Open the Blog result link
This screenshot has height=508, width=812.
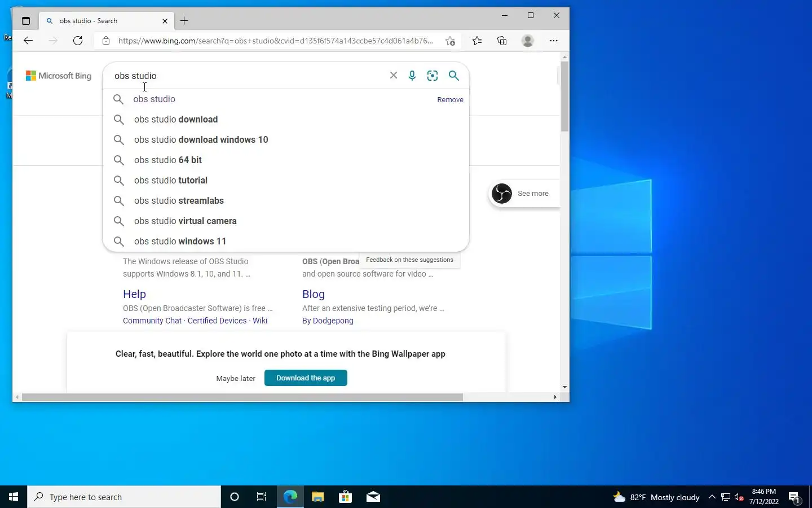pos(314,294)
